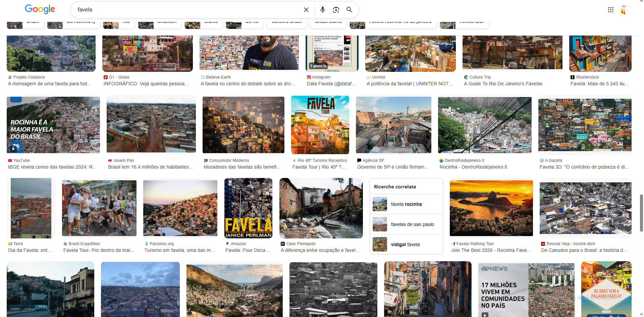
Task: Open the YouTube "Rocinha é a maior favela" thumbnail
Action: coord(53,125)
